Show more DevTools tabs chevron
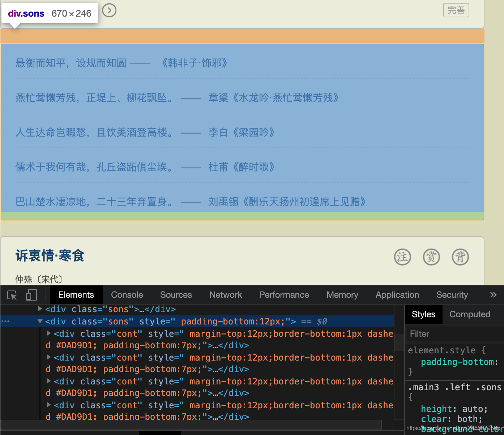Screen dimensions: 504x435 (493, 295)
